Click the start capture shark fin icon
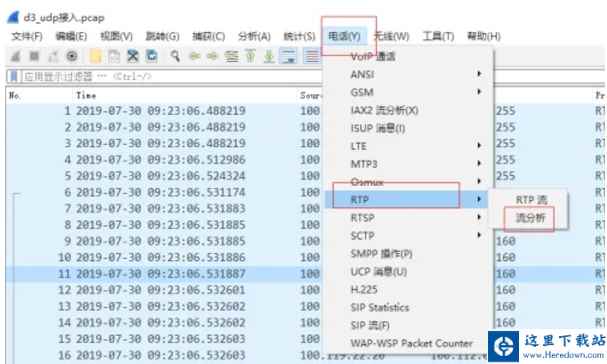607x364 pixels. [x=15, y=57]
